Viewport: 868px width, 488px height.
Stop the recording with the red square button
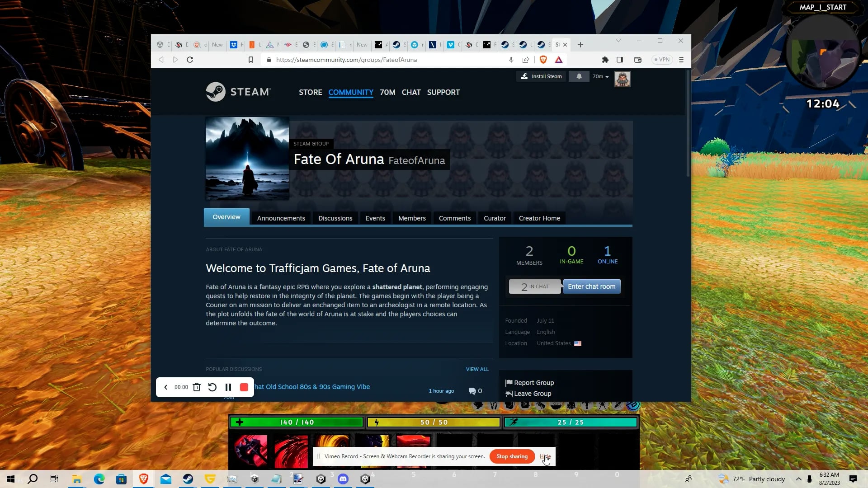point(244,387)
